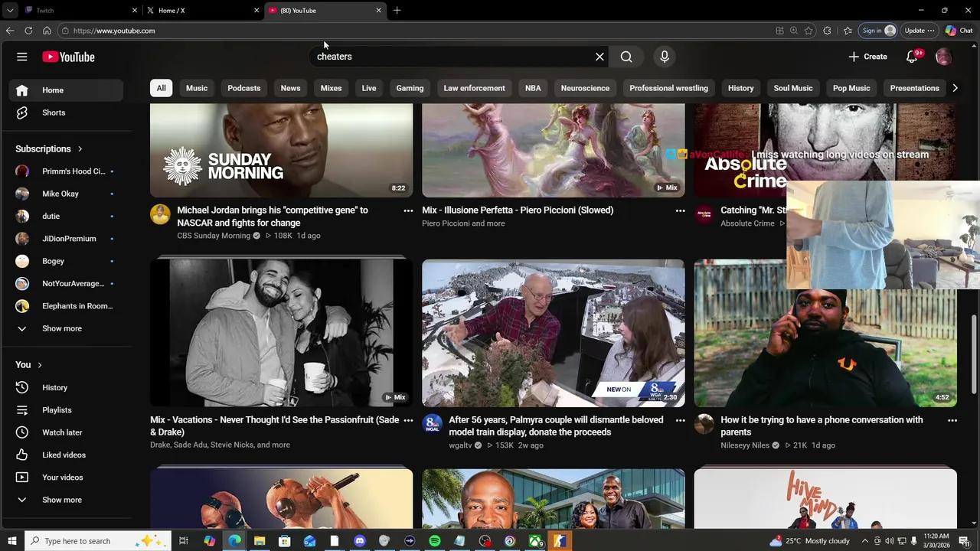Add this page to favorites star
Image resolution: width=980 pixels, height=551 pixels.
click(x=808, y=31)
